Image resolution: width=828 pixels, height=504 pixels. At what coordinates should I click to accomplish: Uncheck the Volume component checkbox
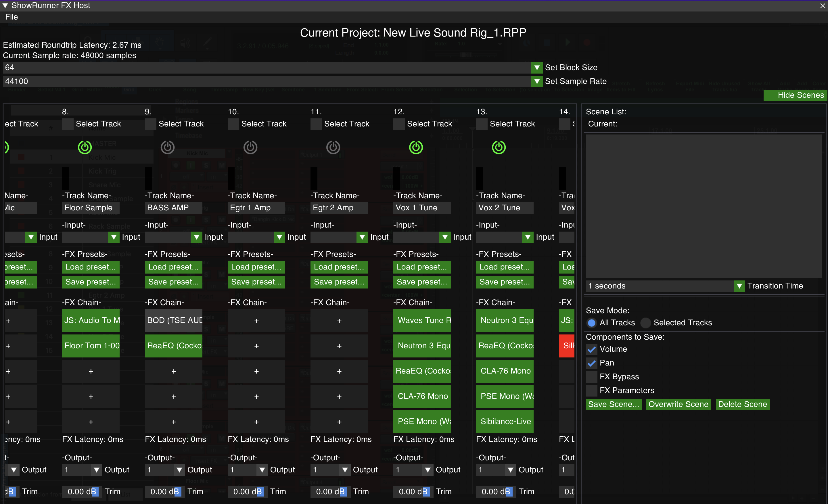coord(591,349)
